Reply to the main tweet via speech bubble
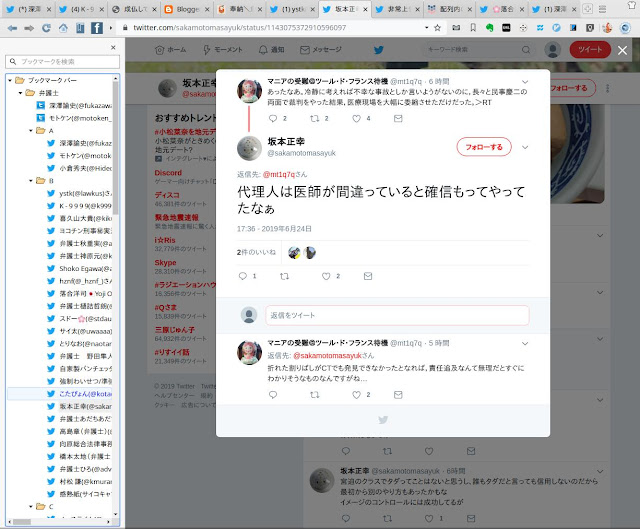 click(242, 276)
